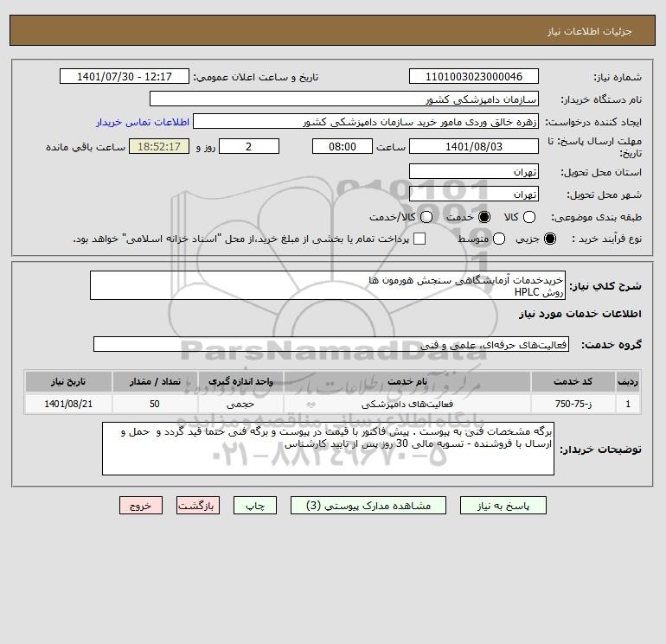The width and height of the screenshot is (666, 644).
Task: Choose the متوسط purchase type radio
Action: pos(499,239)
